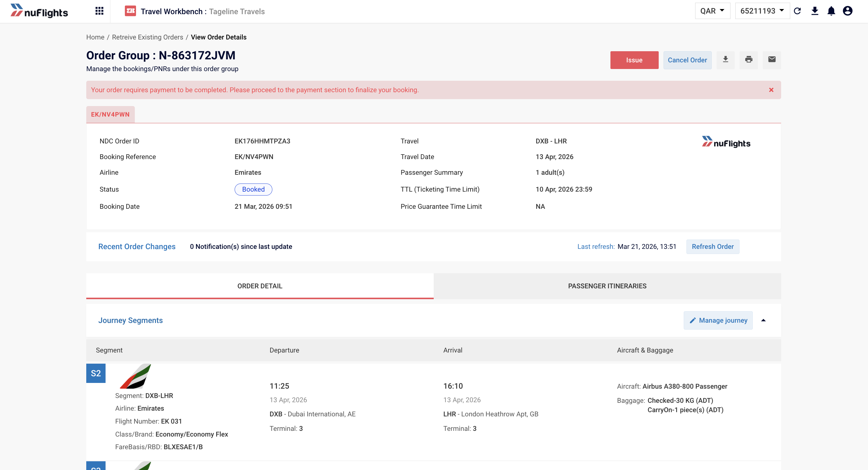Click the Booking Reference value EK/NV4PWN
Screen dimensions: 868x470
[254, 157]
